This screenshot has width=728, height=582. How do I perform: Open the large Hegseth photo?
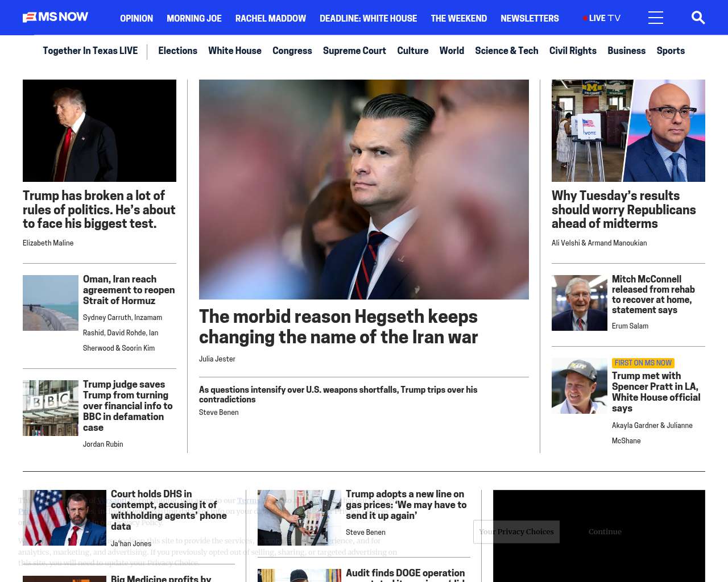click(364, 189)
